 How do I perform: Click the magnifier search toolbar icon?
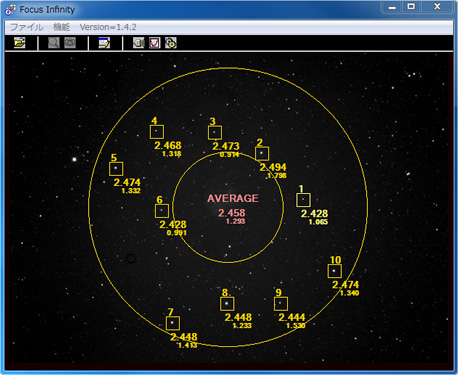click(54, 43)
